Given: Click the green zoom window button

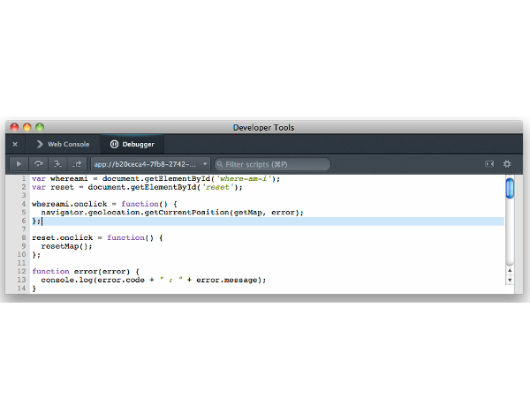Looking at the screenshot, I should (x=39, y=128).
